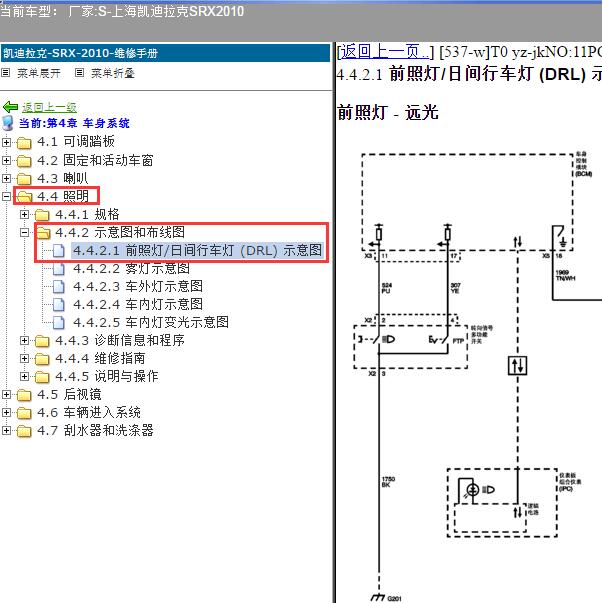Select the 4.6 车辆进入系统 label
Screen dimensions: 602x603
coord(89,413)
